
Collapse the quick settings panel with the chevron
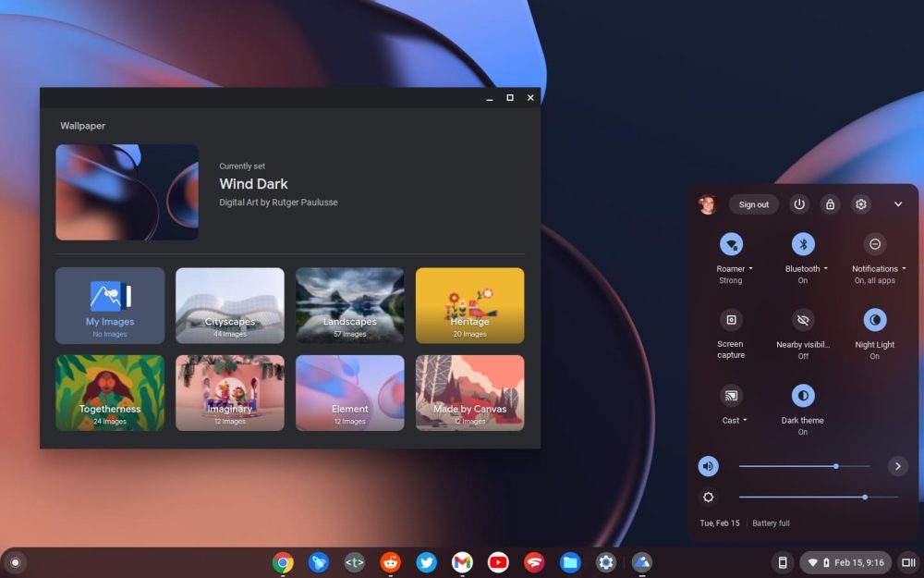tap(897, 204)
